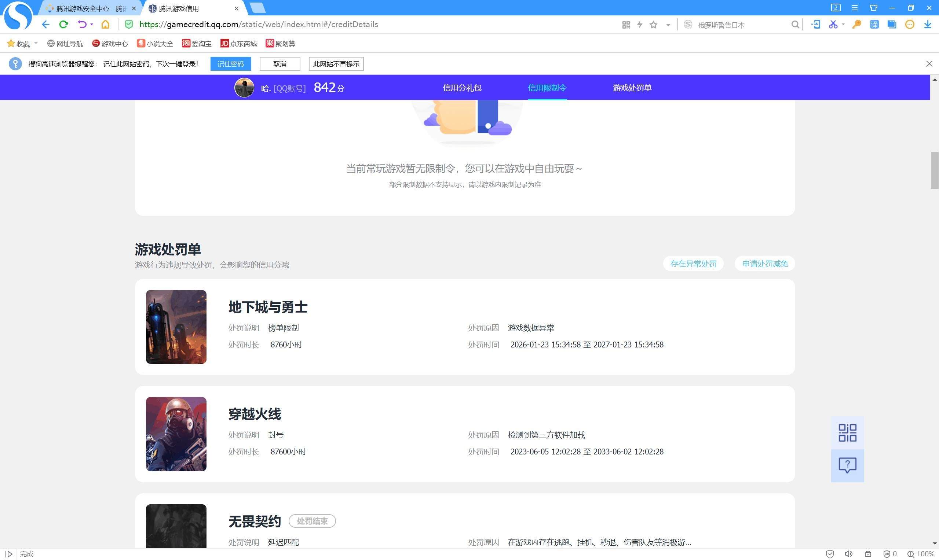Click the 取消 button in password bar
The height and width of the screenshot is (560, 939).
pos(280,64)
